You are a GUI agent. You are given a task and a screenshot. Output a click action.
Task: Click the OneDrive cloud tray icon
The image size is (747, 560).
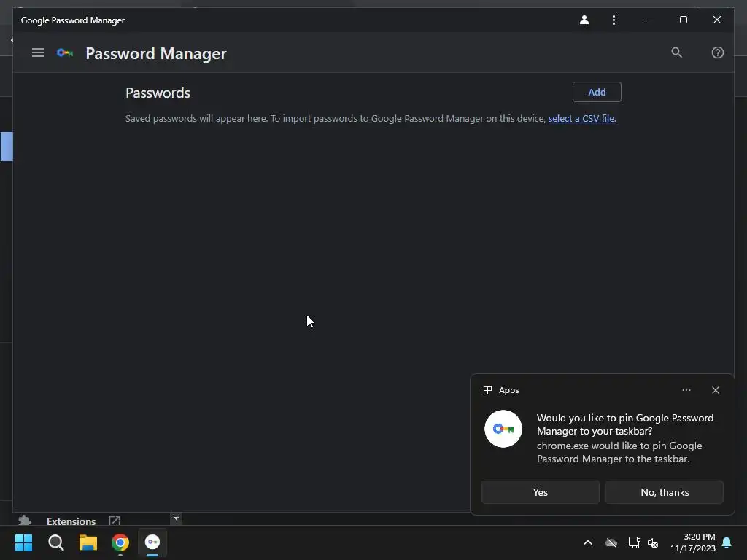(x=611, y=542)
